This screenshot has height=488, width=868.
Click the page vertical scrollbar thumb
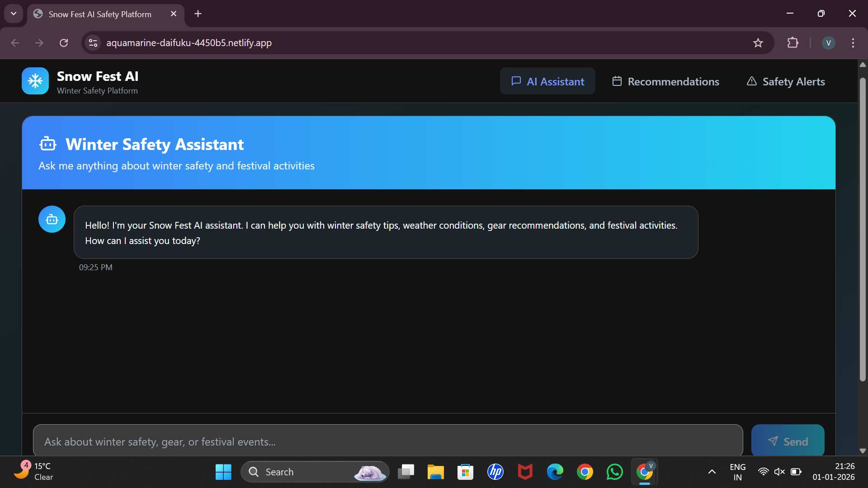click(x=863, y=230)
